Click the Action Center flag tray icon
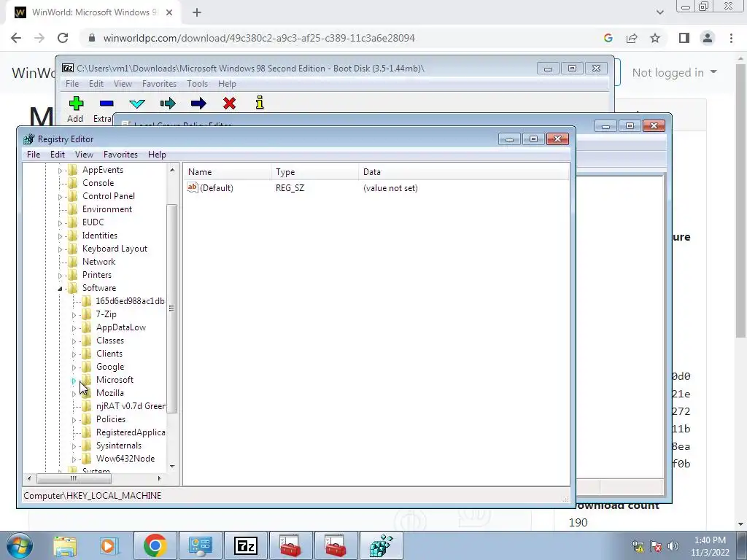747x560 pixels. [x=656, y=546]
